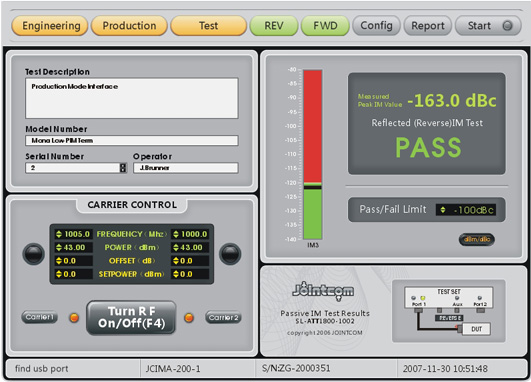The image size is (531, 382).
Task: Click the green zone of IM3 meter
Action: pyautogui.click(x=312, y=214)
